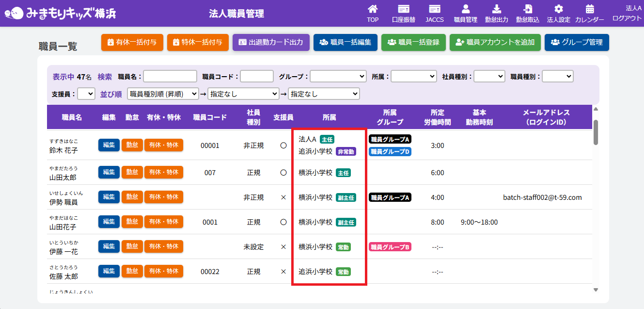Click 編集 for 伊勢 職員

[109, 197]
